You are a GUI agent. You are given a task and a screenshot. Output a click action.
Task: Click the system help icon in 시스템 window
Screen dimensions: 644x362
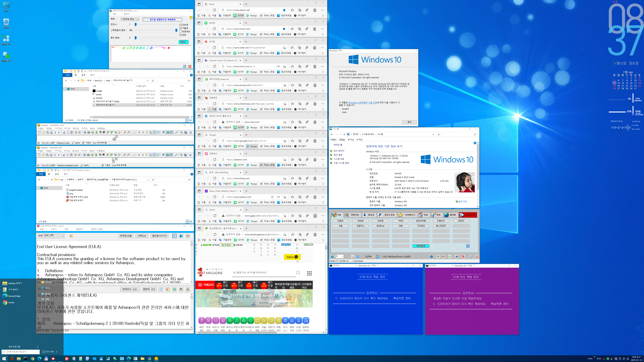click(475, 143)
